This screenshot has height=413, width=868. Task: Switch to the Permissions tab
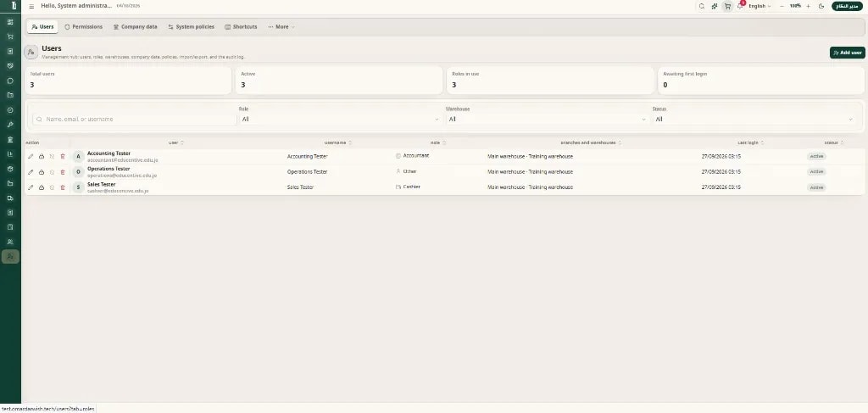(x=84, y=26)
